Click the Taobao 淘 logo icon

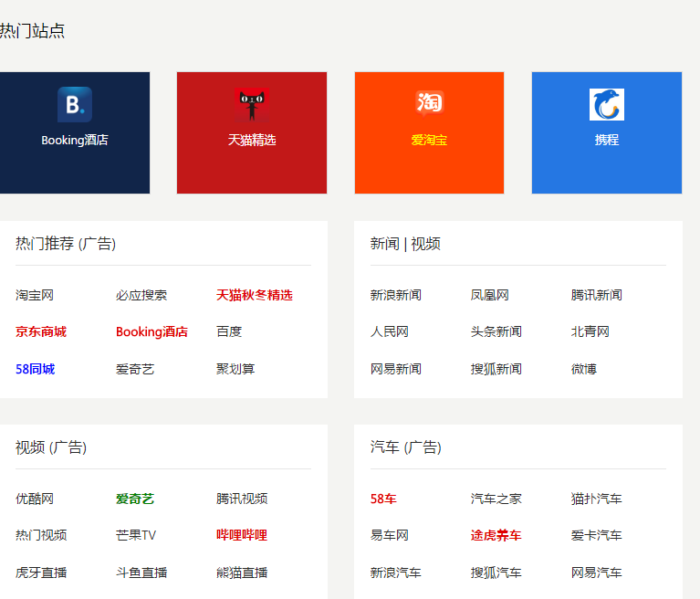tap(429, 103)
